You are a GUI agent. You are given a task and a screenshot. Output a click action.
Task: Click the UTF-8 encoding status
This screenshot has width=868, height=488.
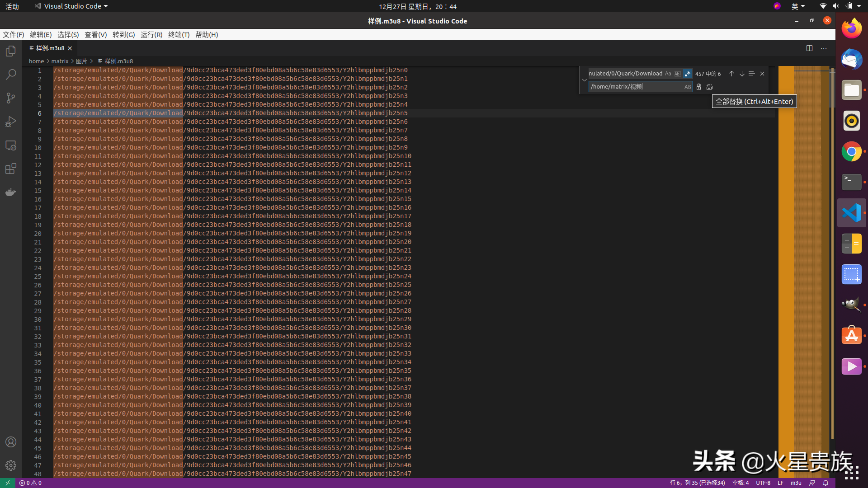click(763, 483)
